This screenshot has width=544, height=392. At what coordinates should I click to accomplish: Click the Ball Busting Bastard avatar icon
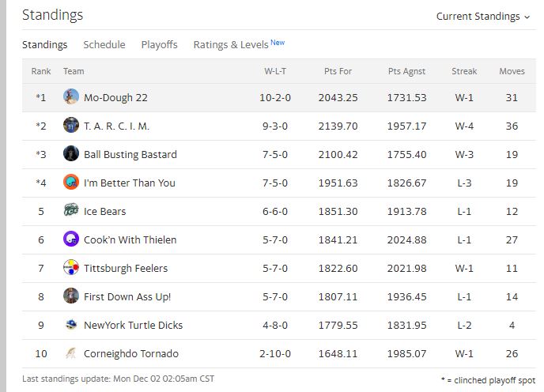[x=71, y=154]
